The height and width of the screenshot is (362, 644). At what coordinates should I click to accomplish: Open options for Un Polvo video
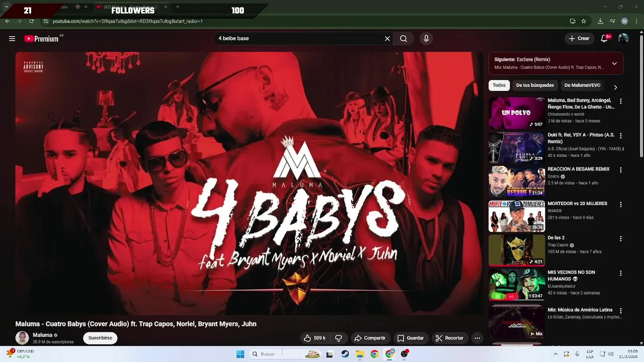pos(620,101)
